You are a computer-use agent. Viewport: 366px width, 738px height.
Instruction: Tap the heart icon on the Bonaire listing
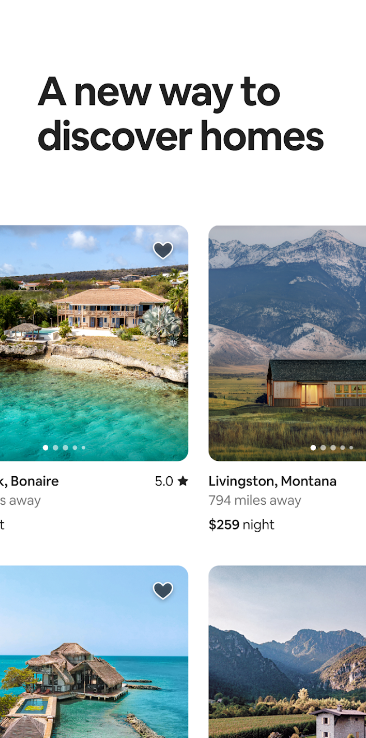[163, 250]
